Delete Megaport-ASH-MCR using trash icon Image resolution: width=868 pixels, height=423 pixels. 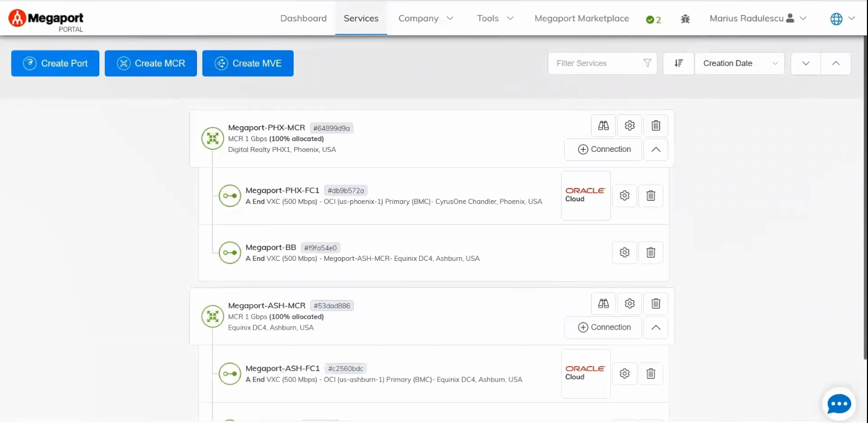pos(655,304)
